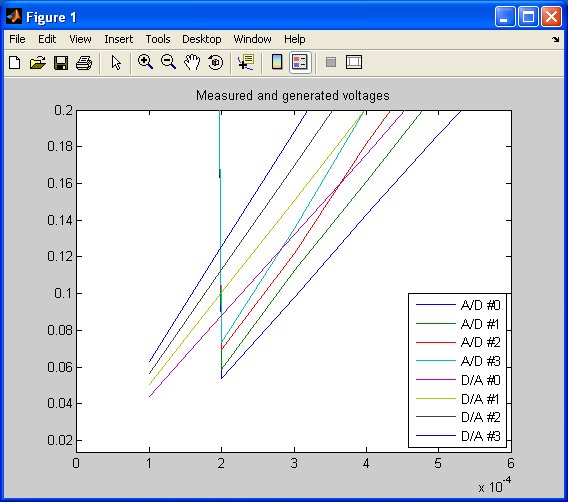Insert a colorbar from the toolbar

pyautogui.click(x=277, y=62)
